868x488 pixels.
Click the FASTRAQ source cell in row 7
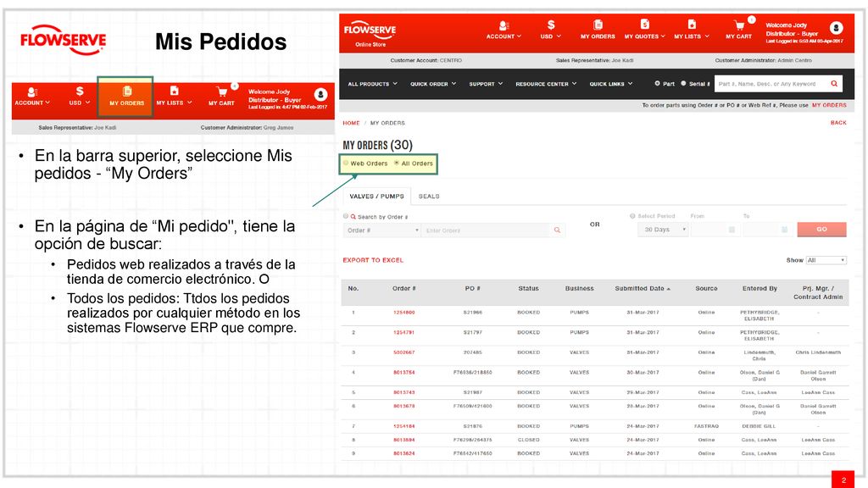coord(706,427)
